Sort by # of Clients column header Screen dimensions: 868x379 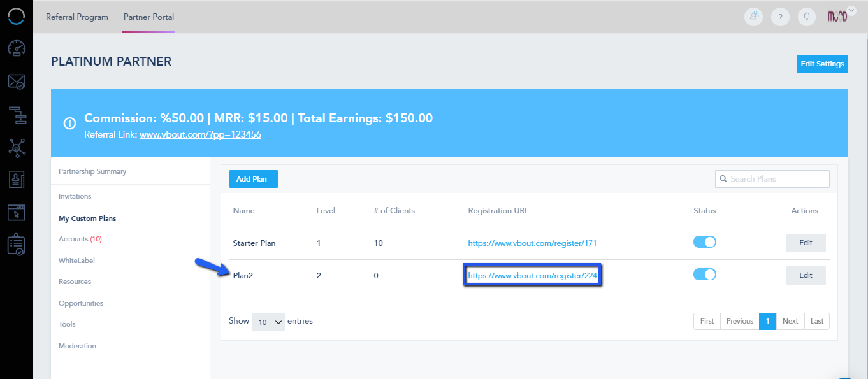click(394, 211)
